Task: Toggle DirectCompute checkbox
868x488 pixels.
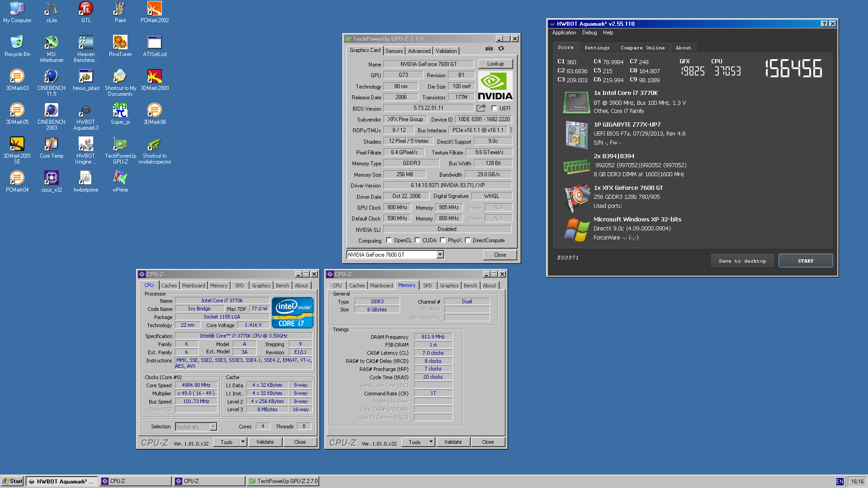Action: click(x=467, y=240)
